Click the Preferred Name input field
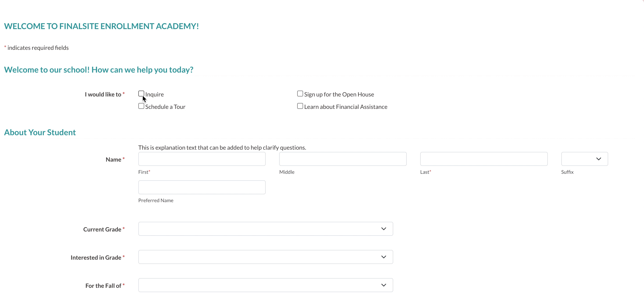This screenshot has width=644, height=293. (202, 187)
